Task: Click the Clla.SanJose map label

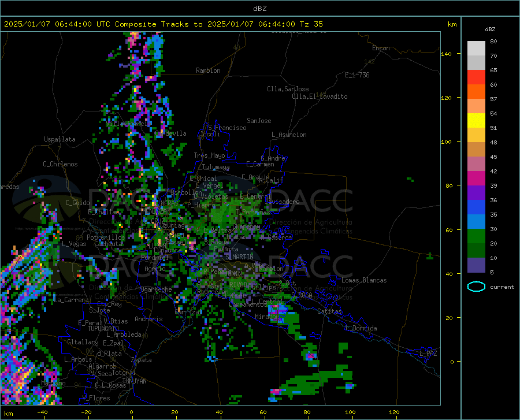Action: [288, 89]
